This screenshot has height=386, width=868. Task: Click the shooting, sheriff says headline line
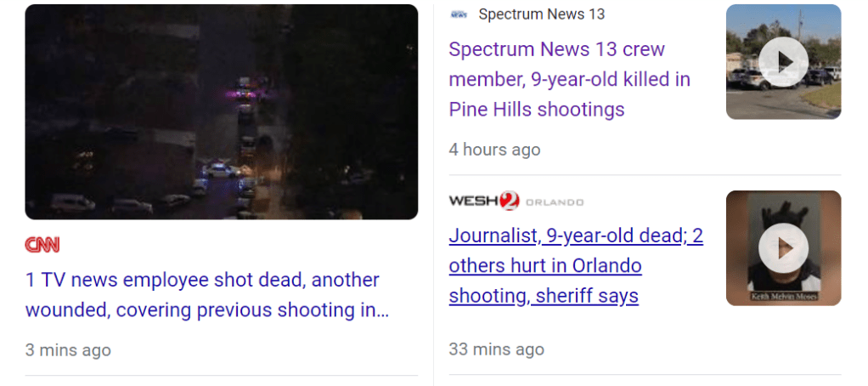[x=544, y=296]
